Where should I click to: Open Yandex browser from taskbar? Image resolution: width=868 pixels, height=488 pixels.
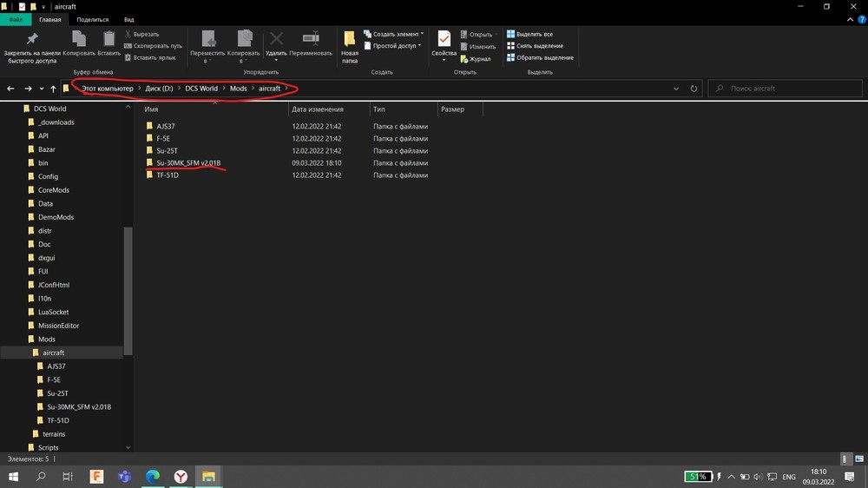pyautogui.click(x=181, y=477)
